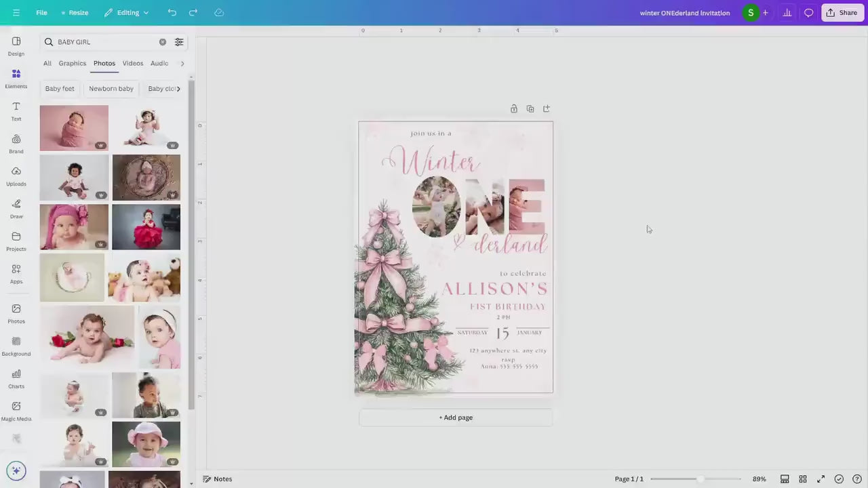Image resolution: width=868 pixels, height=488 pixels.
Task: Select the Draw tool
Action: click(16, 209)
